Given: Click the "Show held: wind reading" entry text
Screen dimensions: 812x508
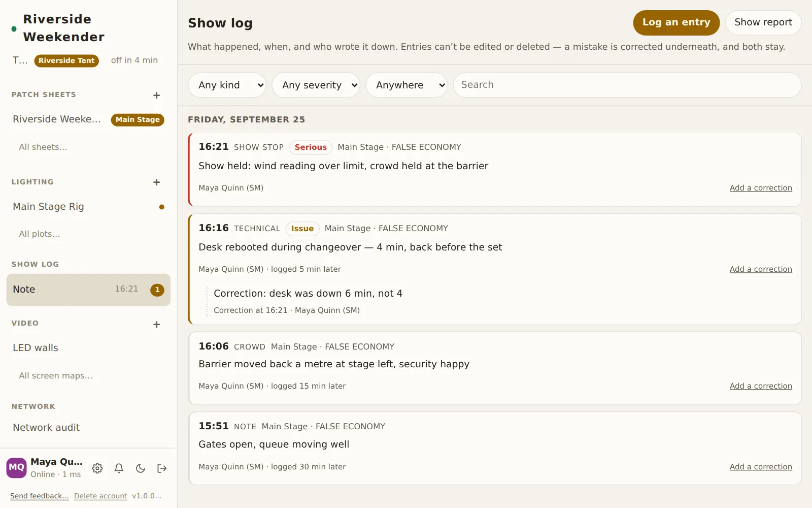Looking at the screenshot, I should (x=343, y=166).
